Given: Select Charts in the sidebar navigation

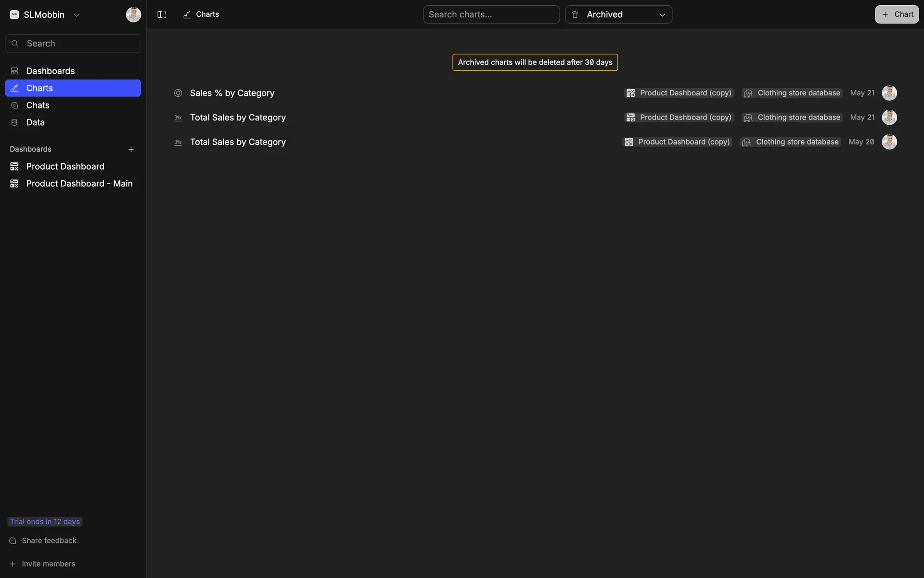Looking at the screenshot, I should 39,88.
